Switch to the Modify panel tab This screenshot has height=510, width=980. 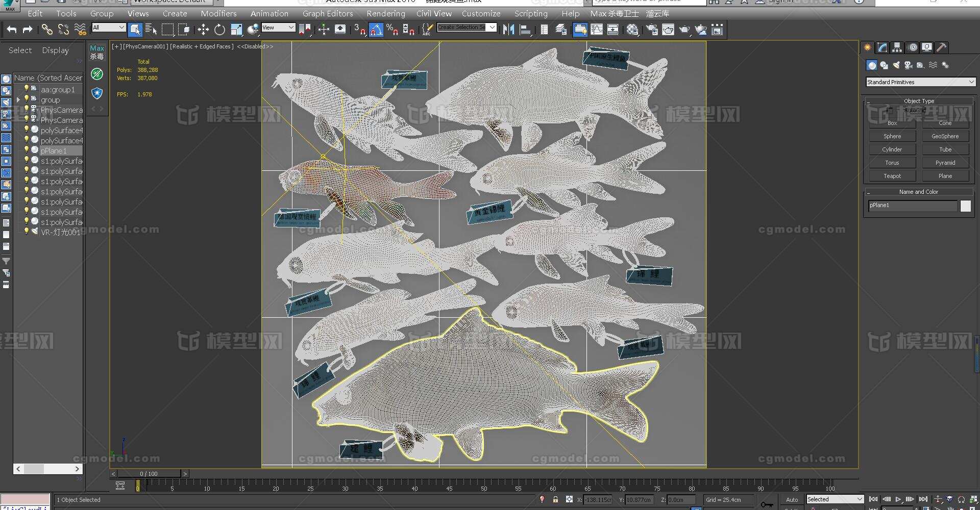[x=882, y=47]
